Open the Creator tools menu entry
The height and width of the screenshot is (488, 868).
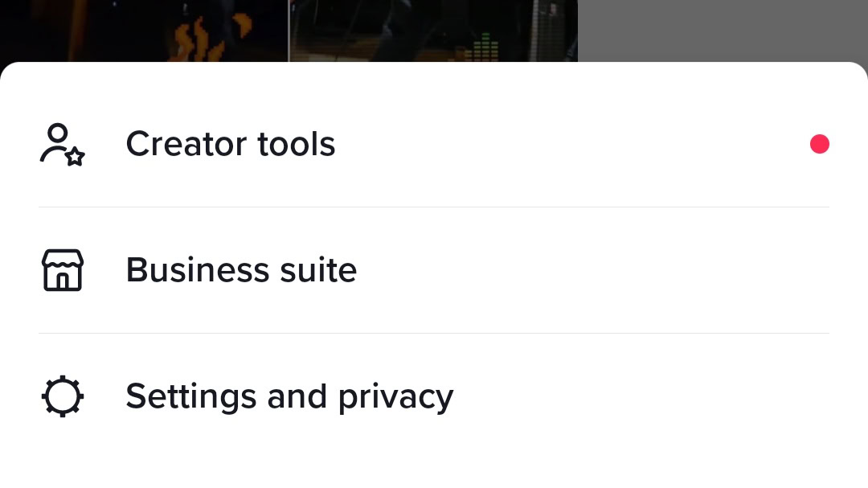(230, 145)
